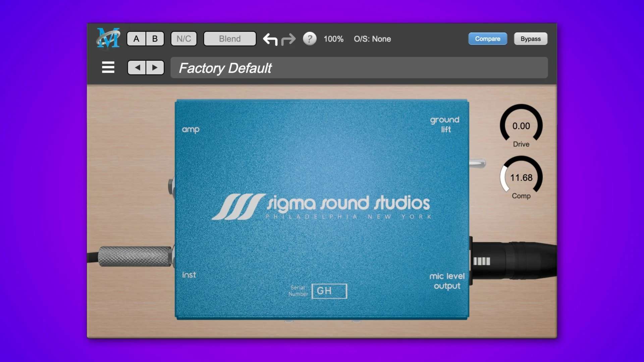Open the O/S: None oversampling menu
This screenshot has width=644, height=362.
pos(372,39)
